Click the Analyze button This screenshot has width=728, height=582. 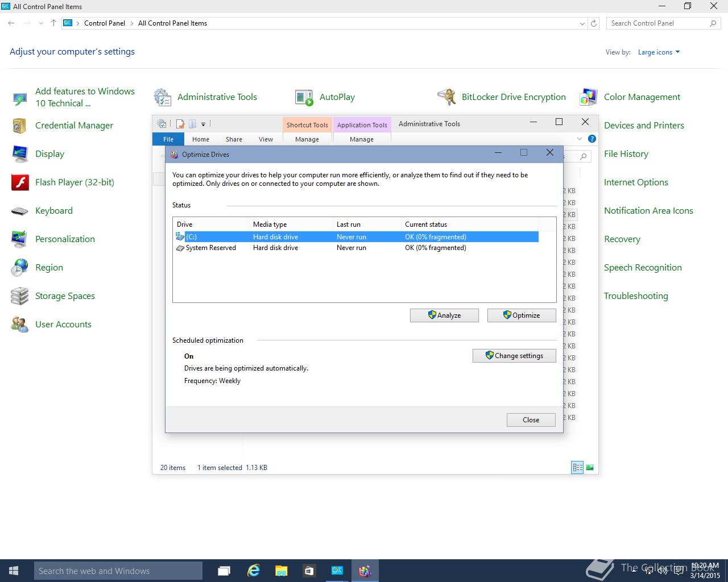pos(444,315)
